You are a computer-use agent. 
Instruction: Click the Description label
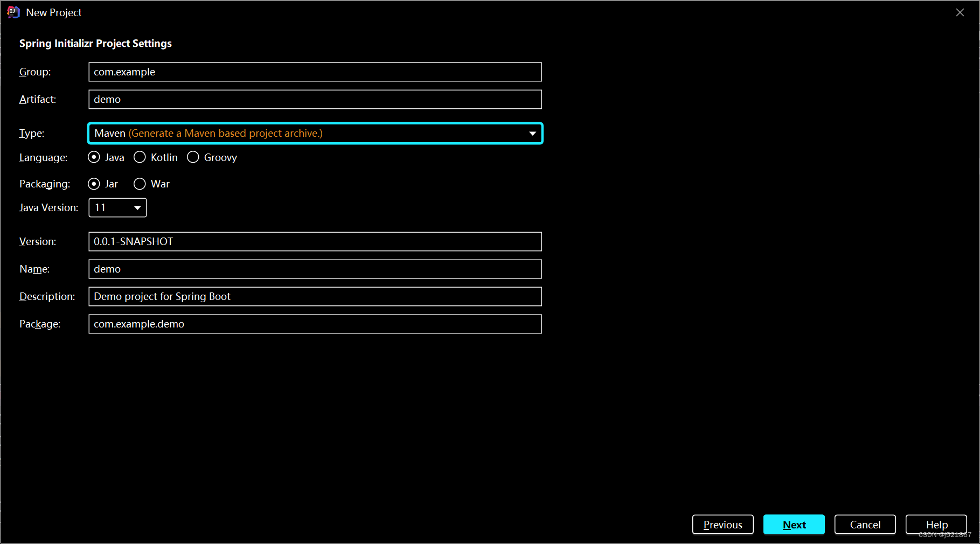[47, 297]
